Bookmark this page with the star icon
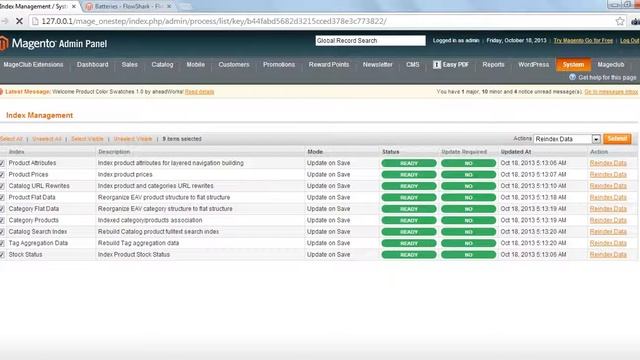 (620, 21)
